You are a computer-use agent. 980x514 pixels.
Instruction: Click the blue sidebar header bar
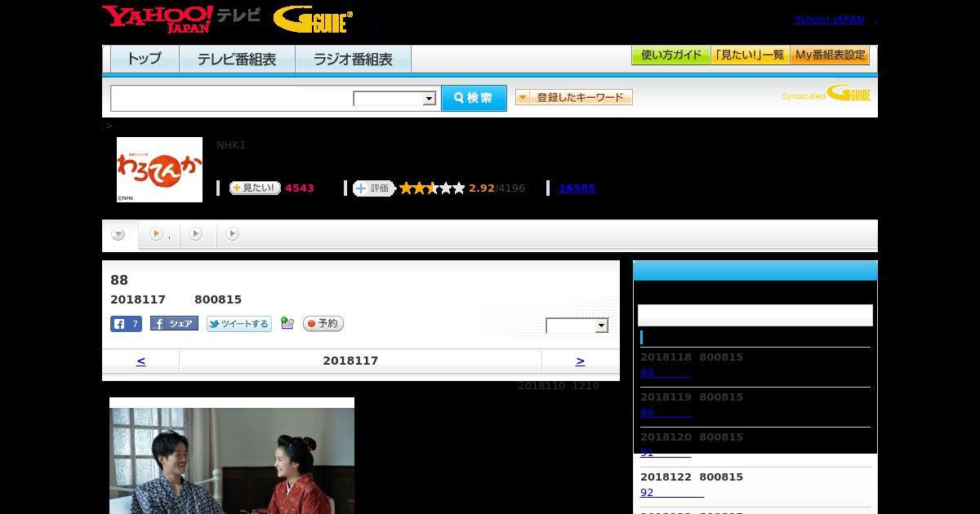point(755,271)
